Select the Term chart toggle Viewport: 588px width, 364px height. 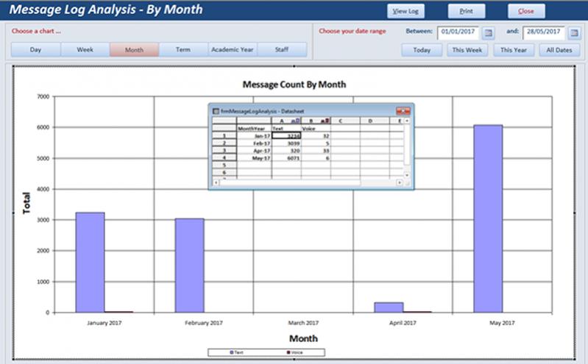183,49
